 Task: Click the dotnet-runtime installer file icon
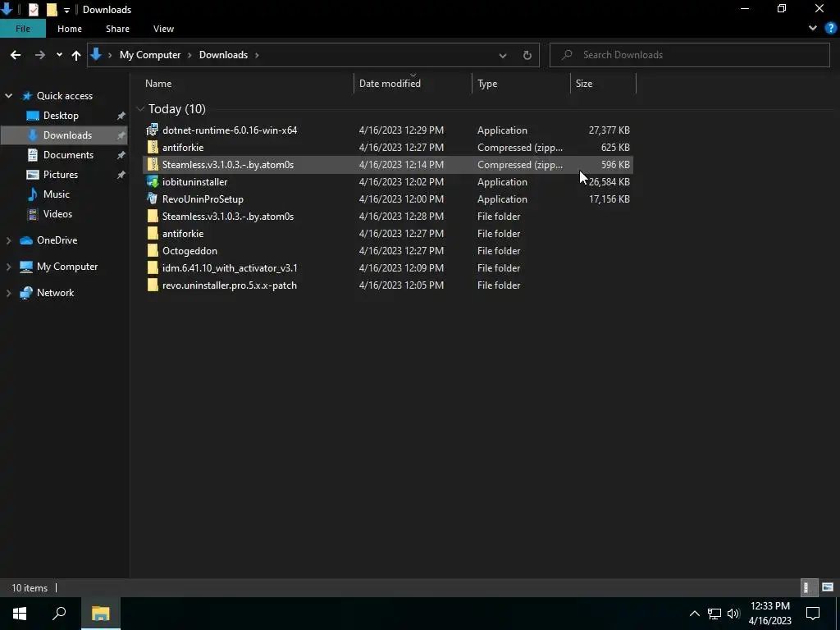click(153, 130)
